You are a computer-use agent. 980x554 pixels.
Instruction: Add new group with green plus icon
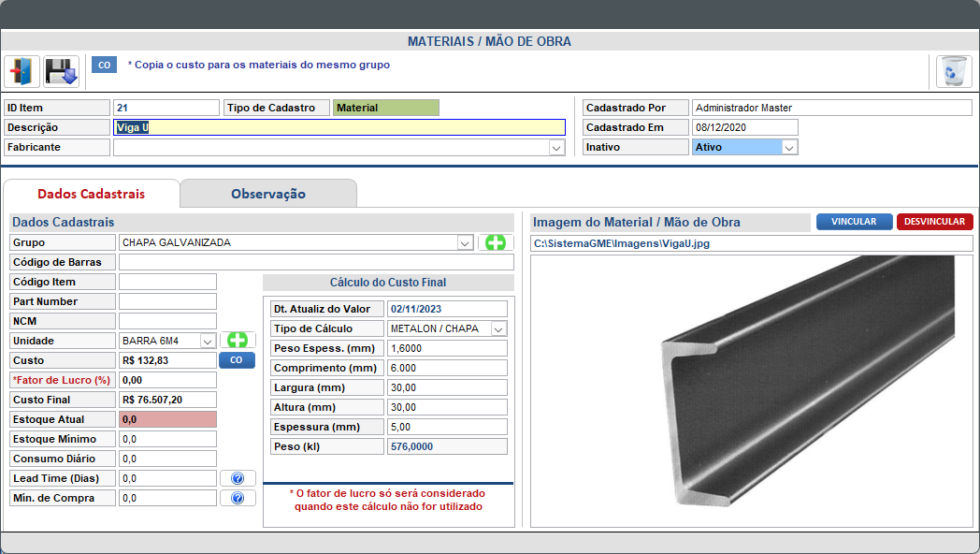(496, 242)
